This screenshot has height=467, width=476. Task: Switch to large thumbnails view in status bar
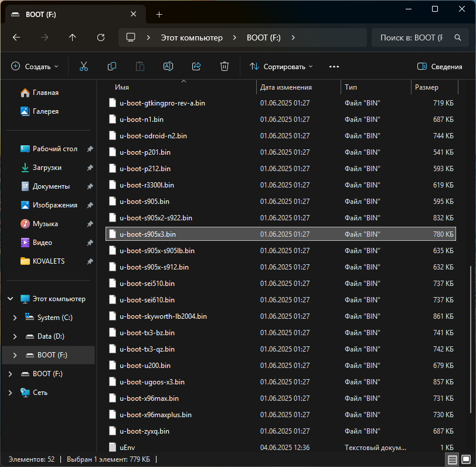point(466,459)
